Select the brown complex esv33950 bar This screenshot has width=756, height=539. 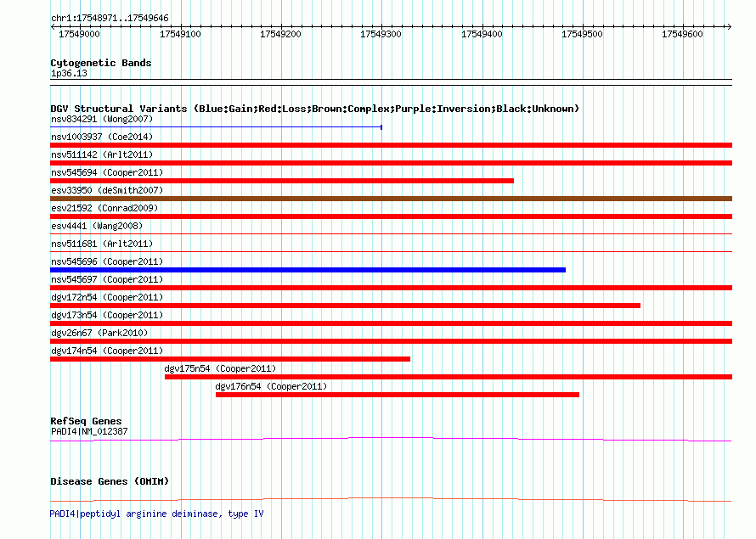click(391, 199)
